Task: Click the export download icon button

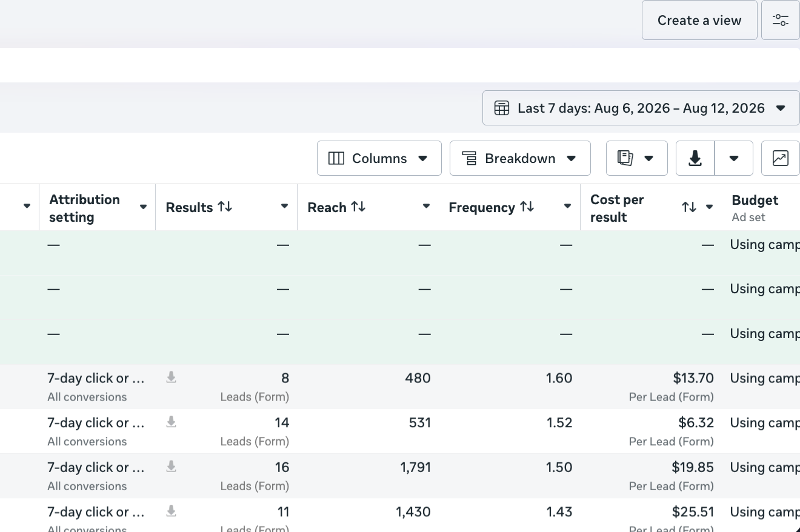Action: 695,158
